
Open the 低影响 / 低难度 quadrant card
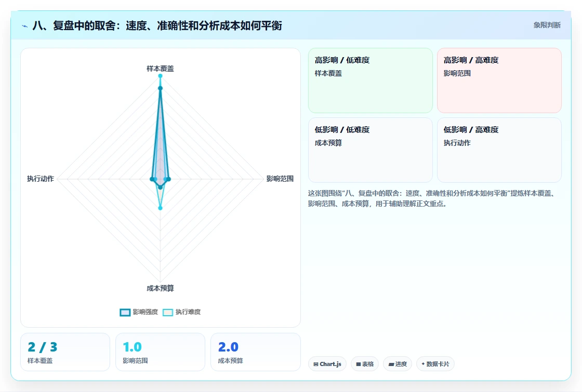pyautogui.click(x=371, y=150)
